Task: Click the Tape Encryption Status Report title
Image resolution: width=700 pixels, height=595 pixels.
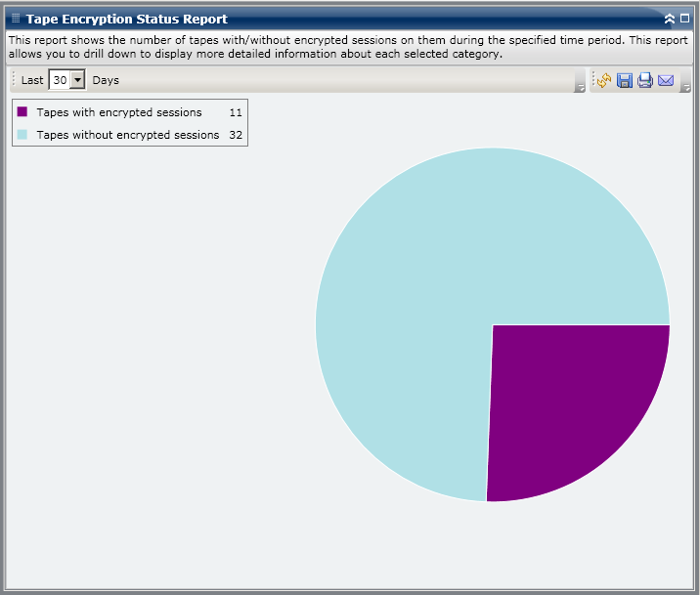Action: click(x=127, y=20)
